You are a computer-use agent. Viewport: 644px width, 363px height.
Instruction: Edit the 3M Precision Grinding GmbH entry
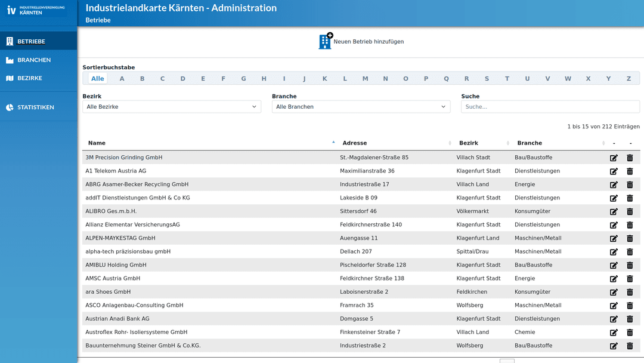pos(614,158)
